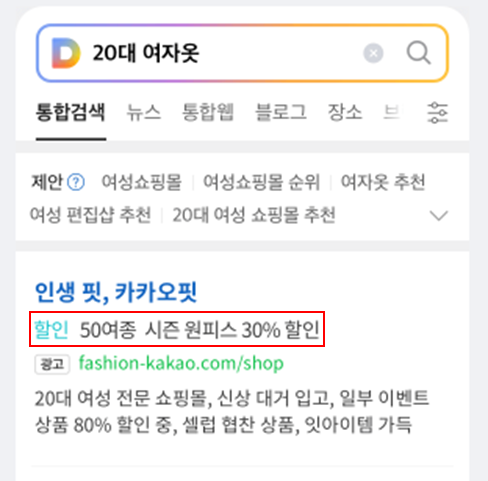Clear the search text with X icon
This screenshot has width=488, height=481.
click(x=373, y=53)
